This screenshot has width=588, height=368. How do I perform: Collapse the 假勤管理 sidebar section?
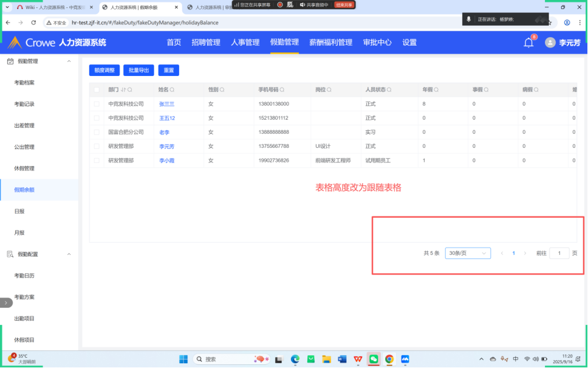click(x=69, y=61)
